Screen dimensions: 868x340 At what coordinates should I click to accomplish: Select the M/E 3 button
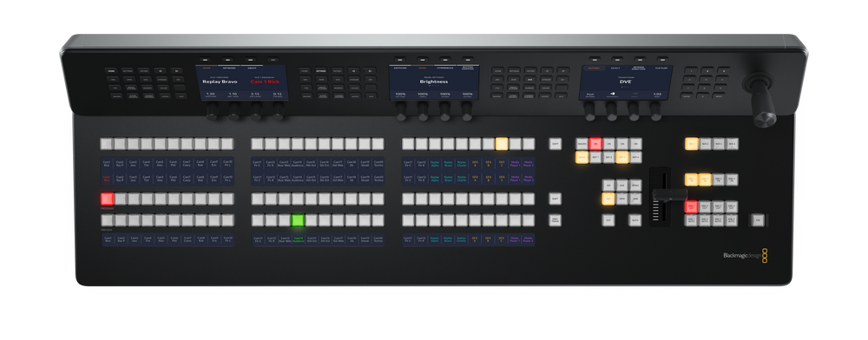tap(719, 144)
